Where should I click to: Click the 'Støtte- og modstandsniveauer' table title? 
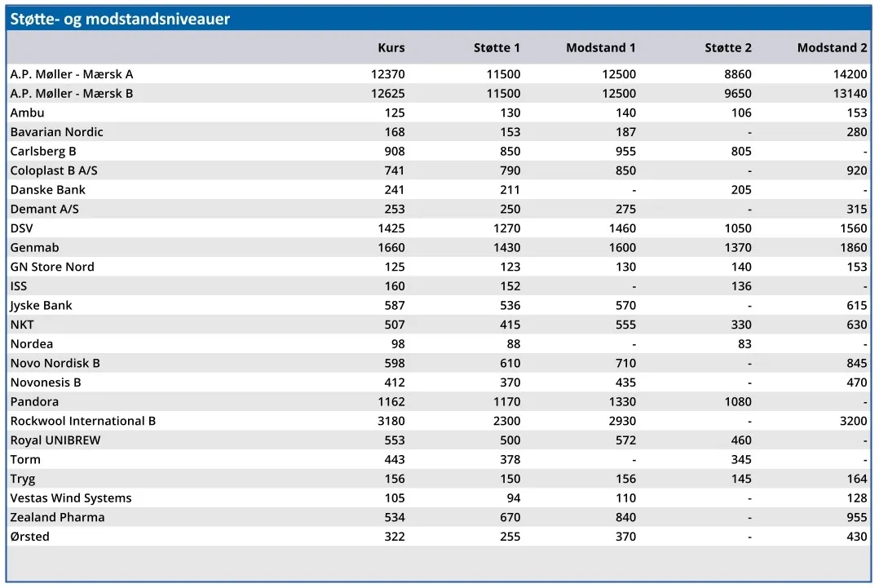point(120,19)
